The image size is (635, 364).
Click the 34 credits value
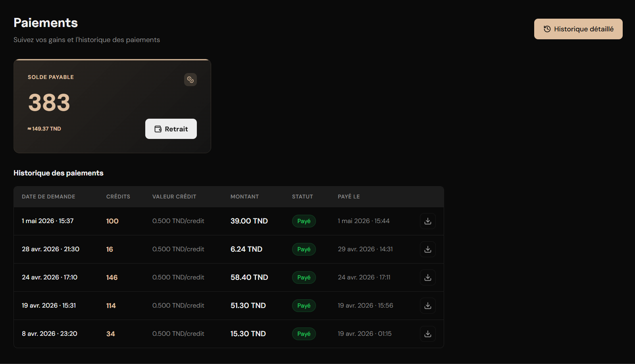coord(111,334)
